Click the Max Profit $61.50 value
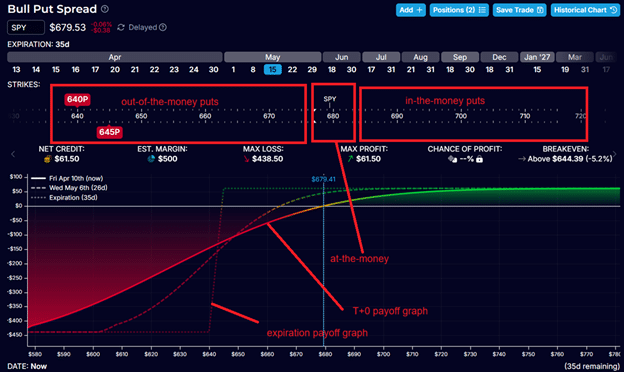The height and width of the screenshot is (372, 624). pyautogui.click(x=368, y=159)
